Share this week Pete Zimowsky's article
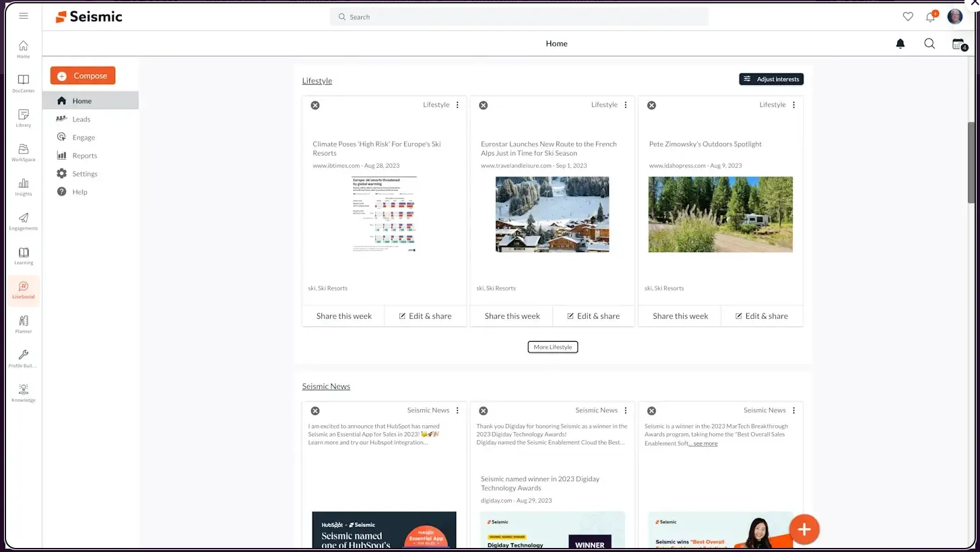The height and width of the screenshot is (552, 980). pos(680,316)
